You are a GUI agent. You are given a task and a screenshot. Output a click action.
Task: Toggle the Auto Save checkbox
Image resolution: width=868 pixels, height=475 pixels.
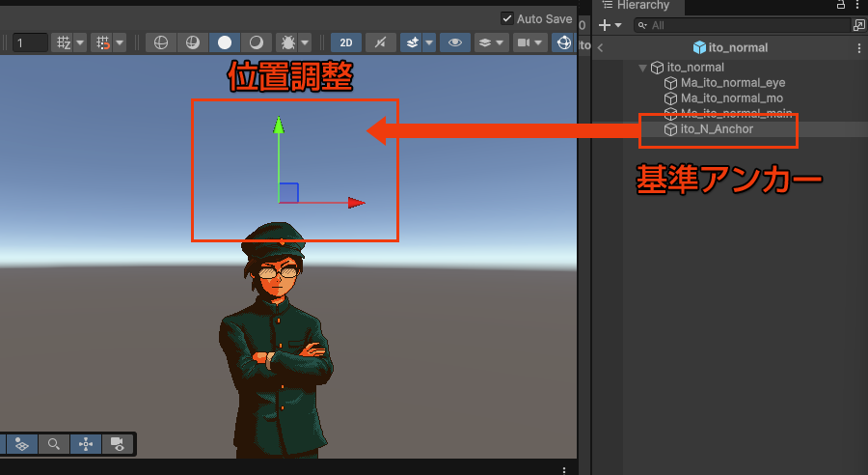[507, 18]
